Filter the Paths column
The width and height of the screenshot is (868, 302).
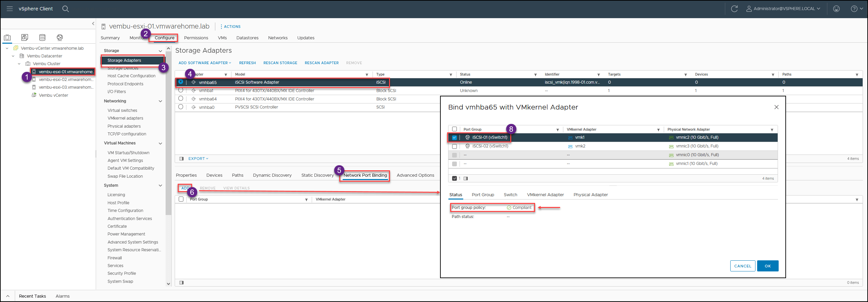(857, 75)
